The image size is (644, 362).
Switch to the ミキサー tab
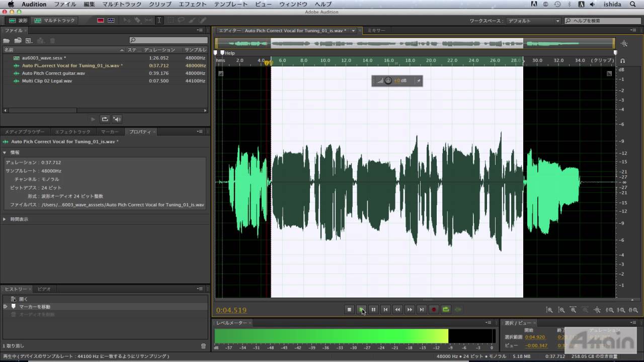pos(376,31)
